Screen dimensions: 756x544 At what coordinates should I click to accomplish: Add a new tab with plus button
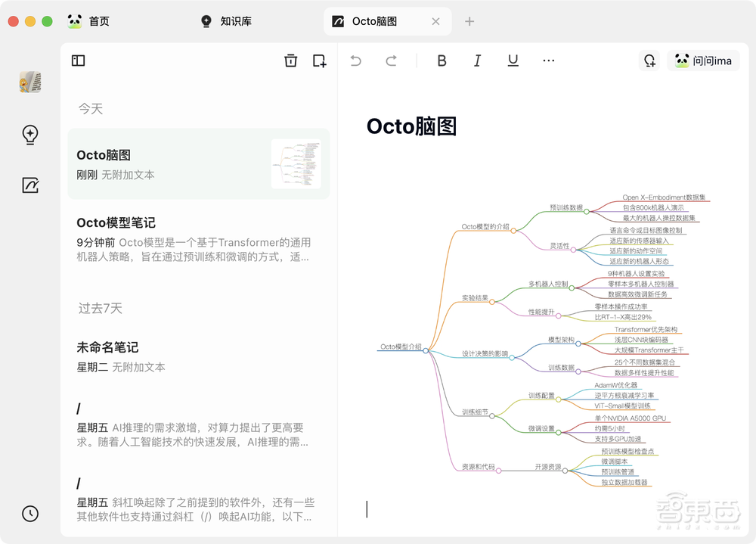[x=469, y=21]
